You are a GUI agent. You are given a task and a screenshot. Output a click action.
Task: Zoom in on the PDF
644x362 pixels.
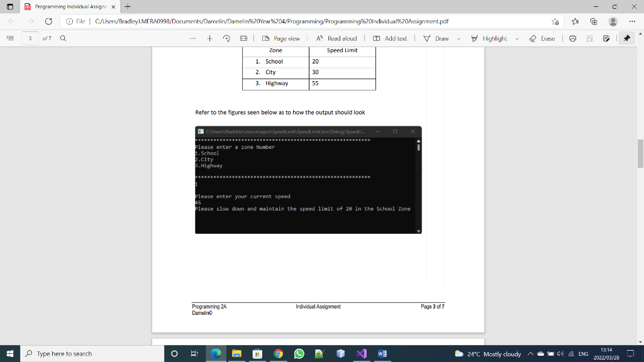[209, 38]
